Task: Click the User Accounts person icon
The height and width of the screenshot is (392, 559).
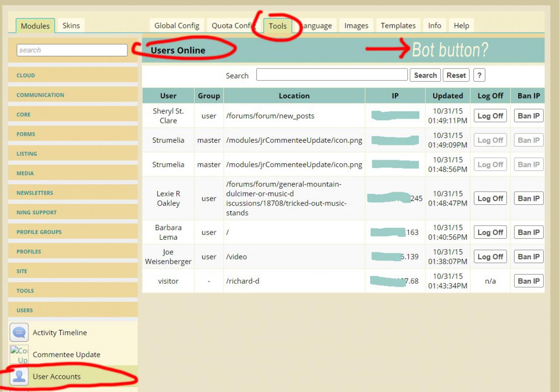Action: (19, 376)
